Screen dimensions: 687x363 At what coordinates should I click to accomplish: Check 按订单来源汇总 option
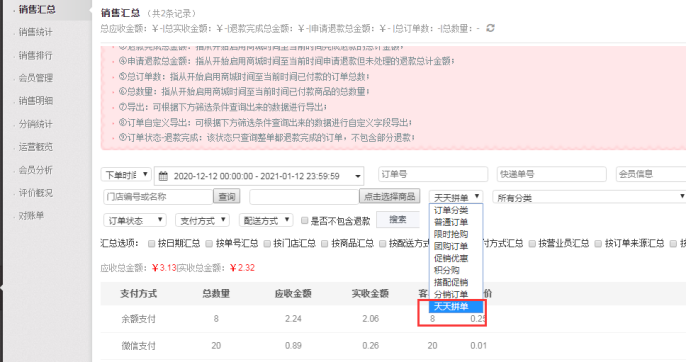598,243
